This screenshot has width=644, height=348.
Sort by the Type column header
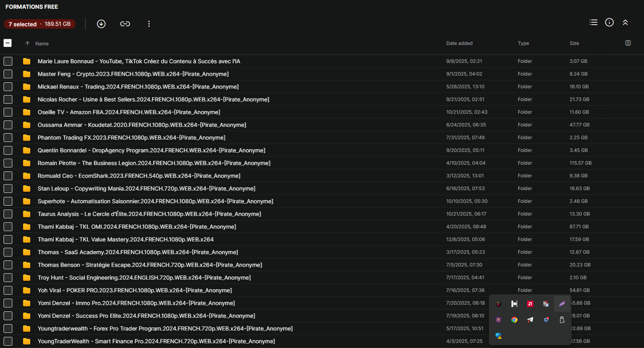coord(523,43)
